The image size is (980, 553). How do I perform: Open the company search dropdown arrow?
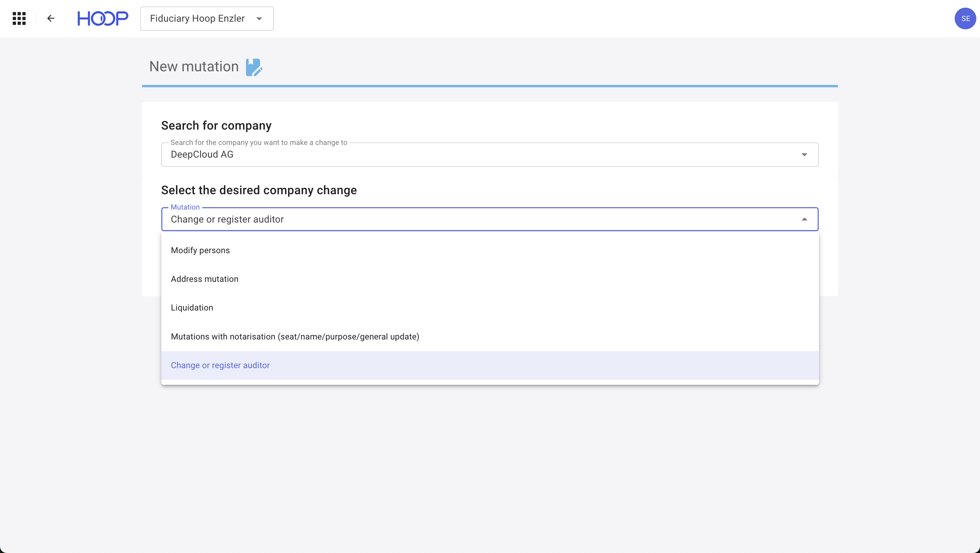click(804, 155)
